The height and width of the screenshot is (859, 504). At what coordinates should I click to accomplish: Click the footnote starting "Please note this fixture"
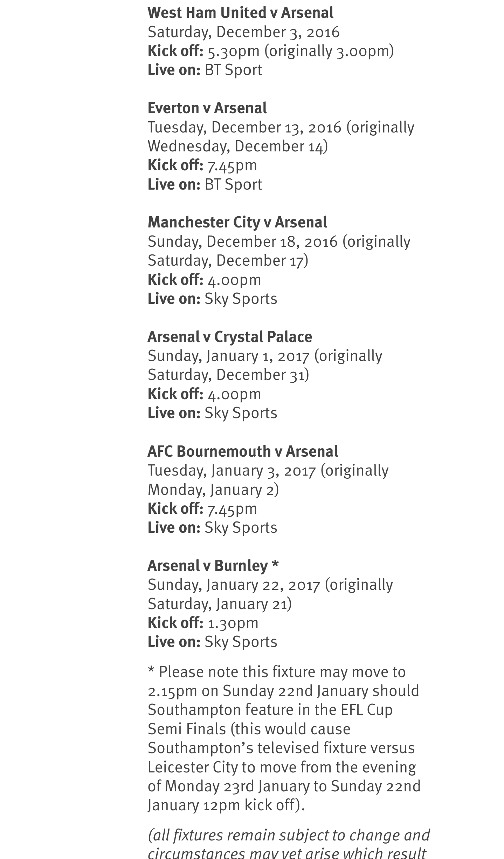[x=284, y=738]
